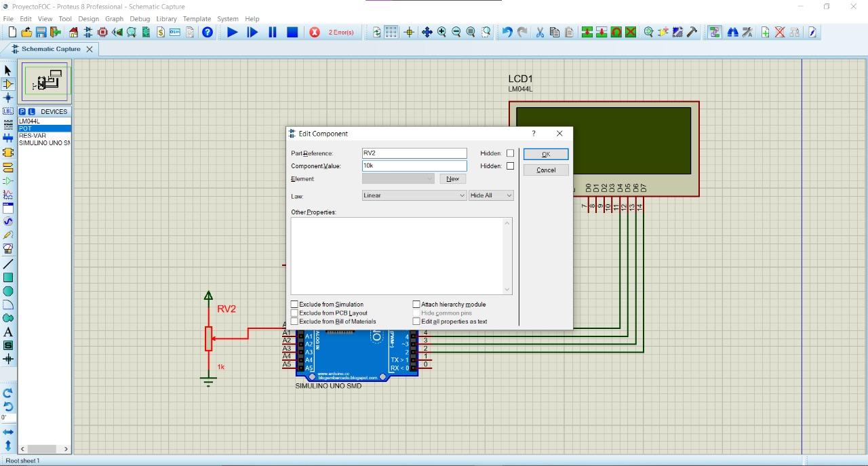This screenshot has height=466, width=868.
Task: Check Attach hierarchy module
Action: tap(416, 305)
